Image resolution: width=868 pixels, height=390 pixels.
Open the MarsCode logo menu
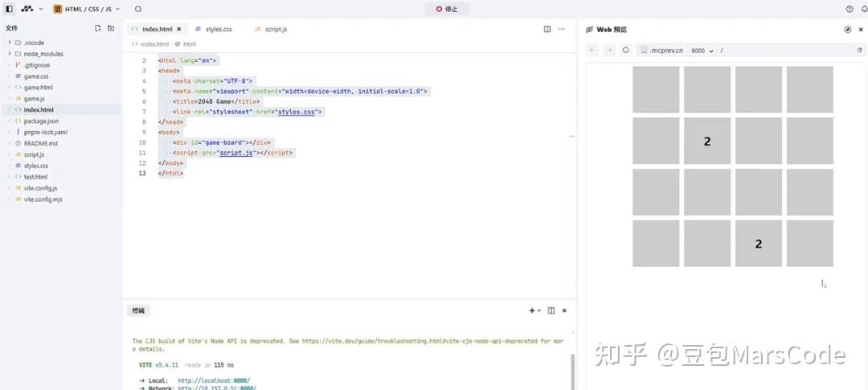(x=31, y=9)
